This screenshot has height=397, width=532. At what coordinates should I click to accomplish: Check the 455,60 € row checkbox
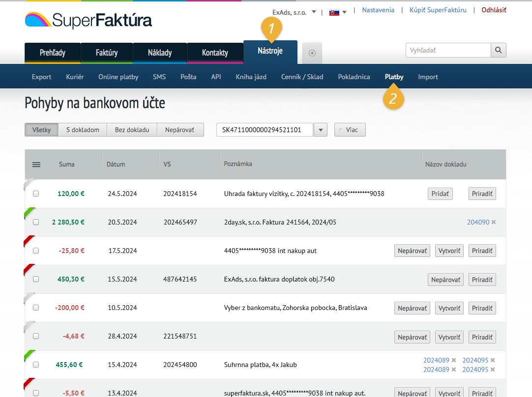[x=36, y=365]
